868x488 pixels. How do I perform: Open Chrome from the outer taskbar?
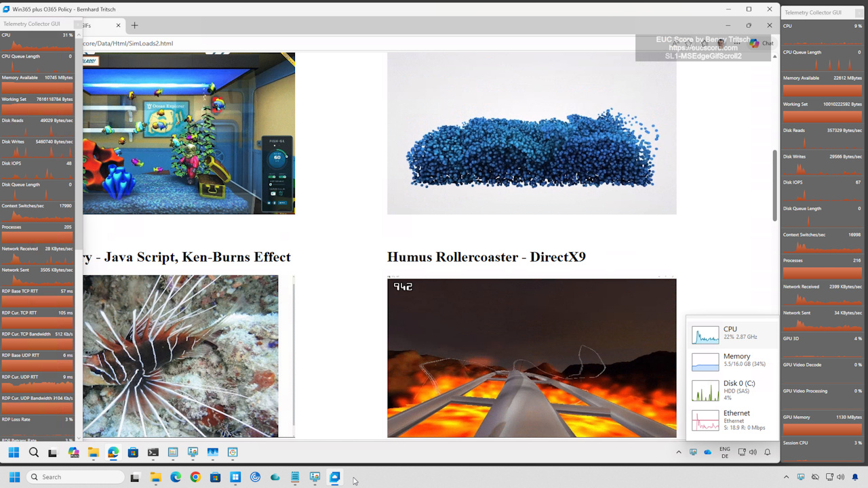[x=195, y=477]
